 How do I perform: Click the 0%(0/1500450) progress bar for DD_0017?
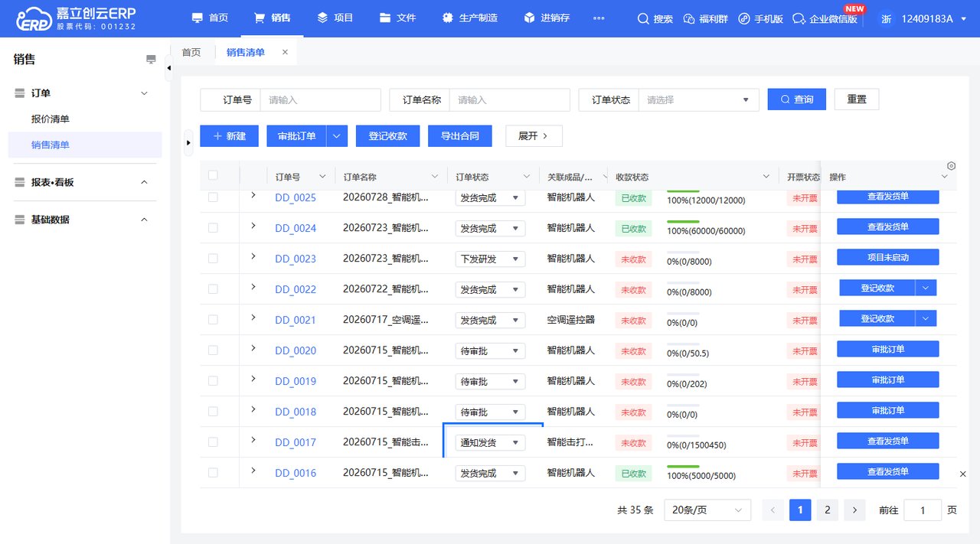(x=683, y=436)
